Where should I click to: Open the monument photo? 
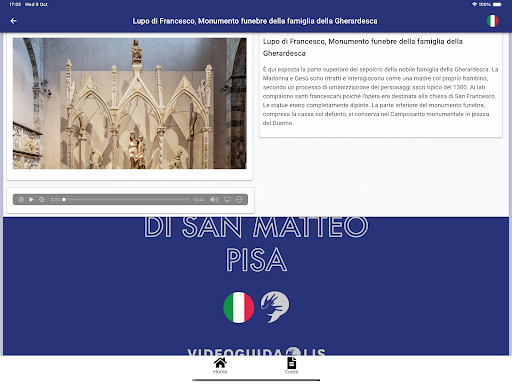tap(130, 103)
